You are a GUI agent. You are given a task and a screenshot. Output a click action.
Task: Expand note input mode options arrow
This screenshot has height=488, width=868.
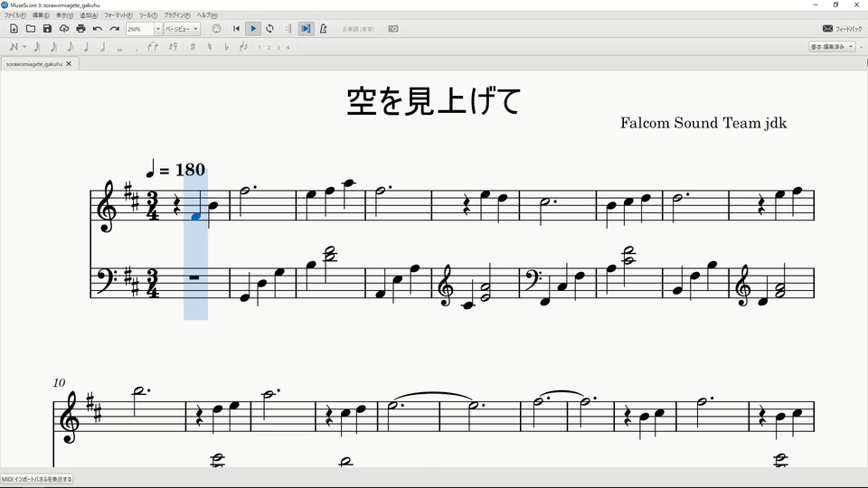click(24, 47)
